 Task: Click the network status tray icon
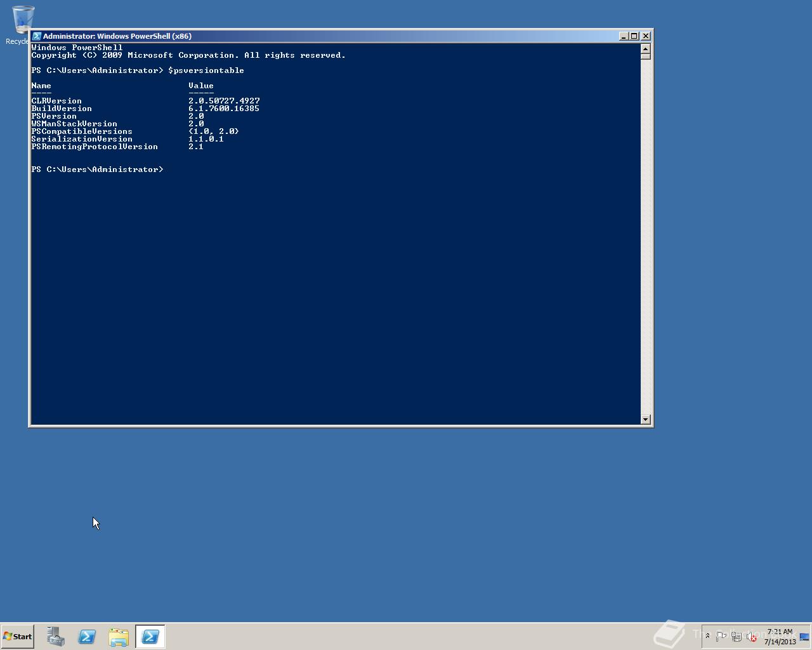click(x=737, y=637)
